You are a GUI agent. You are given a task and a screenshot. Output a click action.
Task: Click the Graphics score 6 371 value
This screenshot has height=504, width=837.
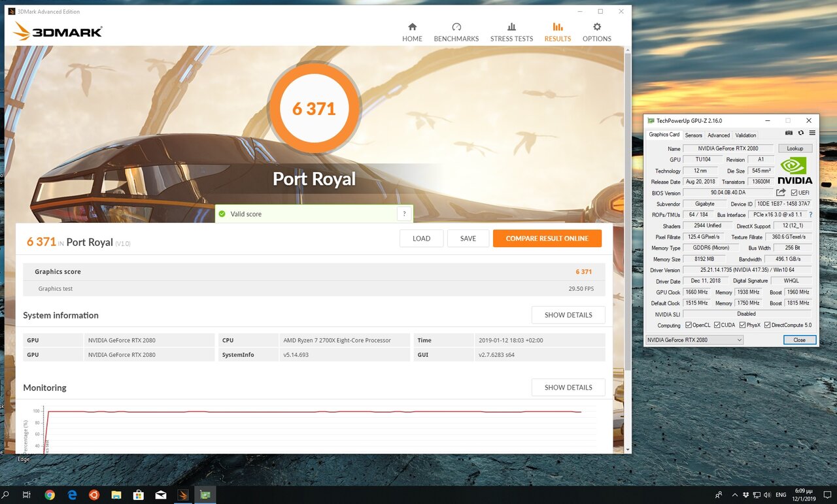click(584, 272)
